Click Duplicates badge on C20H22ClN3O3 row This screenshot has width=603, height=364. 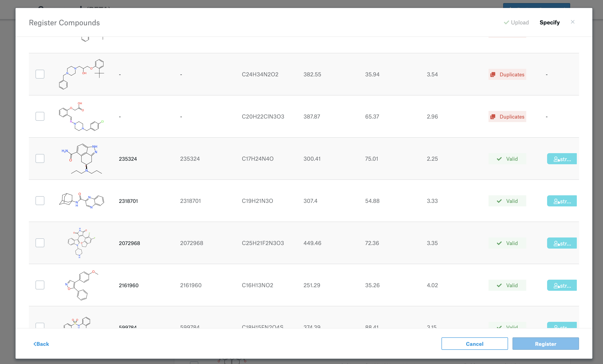coord(507,117)
